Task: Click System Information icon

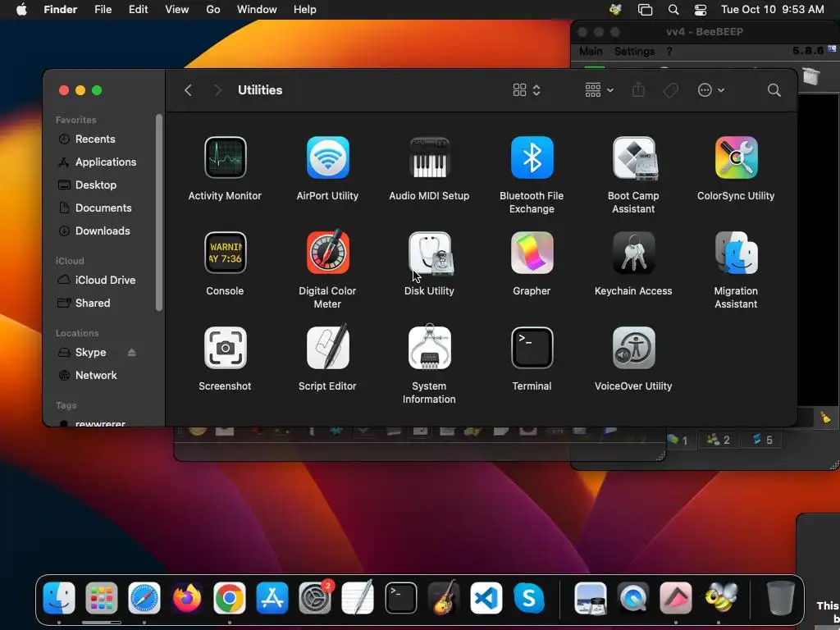Action: pyautogui.click(x=429, y=347)
